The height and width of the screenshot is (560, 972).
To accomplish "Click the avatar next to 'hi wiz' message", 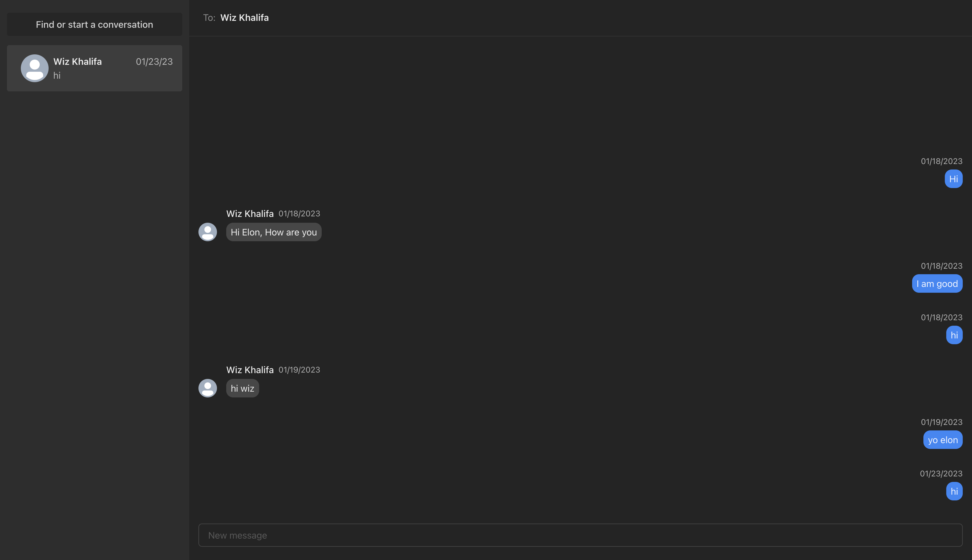I will (207, 388).
